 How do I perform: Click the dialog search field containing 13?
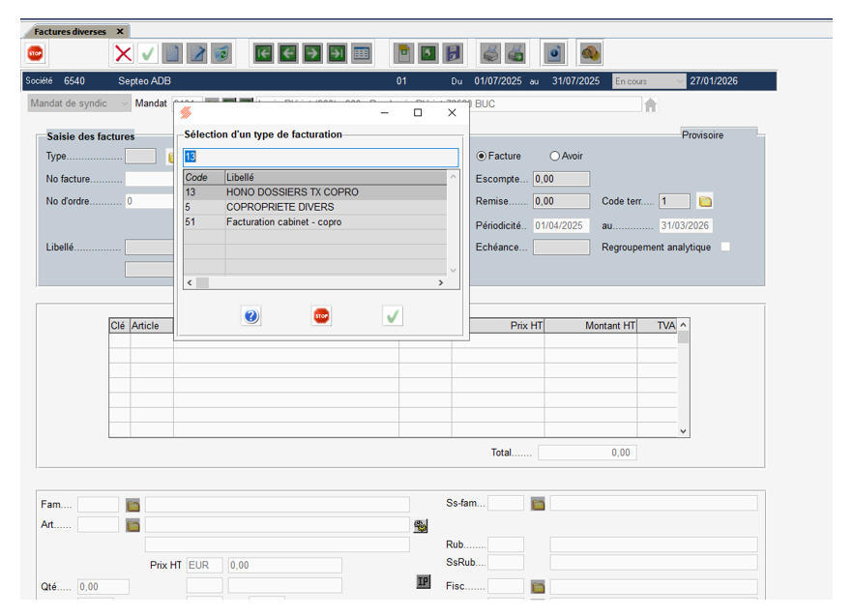pos(320,157)
